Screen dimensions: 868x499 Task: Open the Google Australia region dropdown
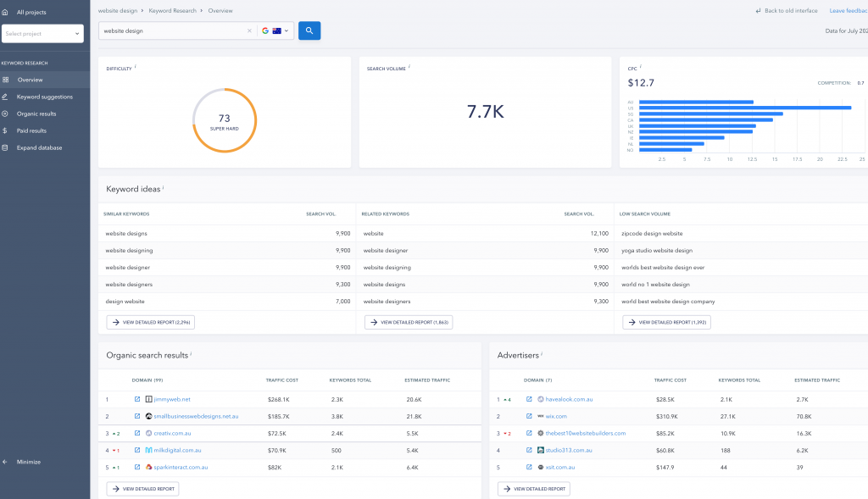[275, 30]
